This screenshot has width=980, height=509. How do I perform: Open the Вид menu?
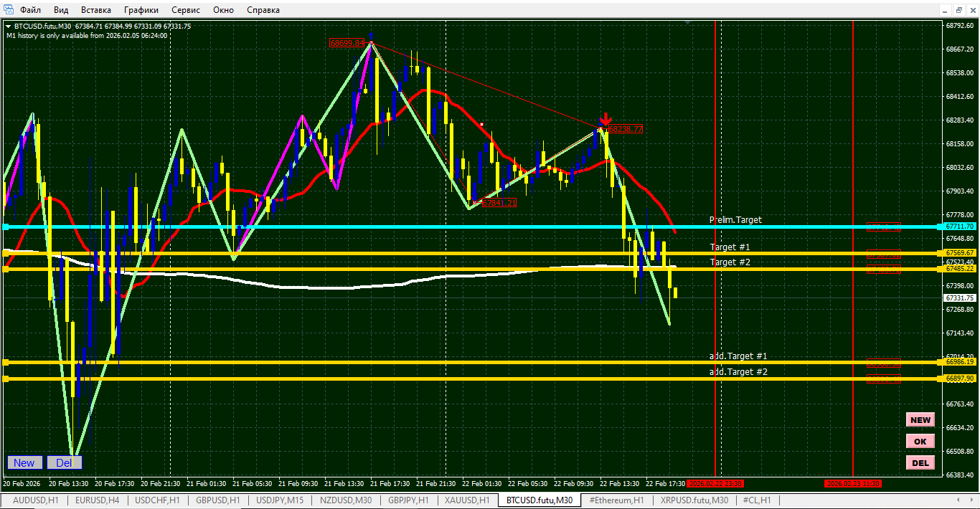tap(61, 10)
